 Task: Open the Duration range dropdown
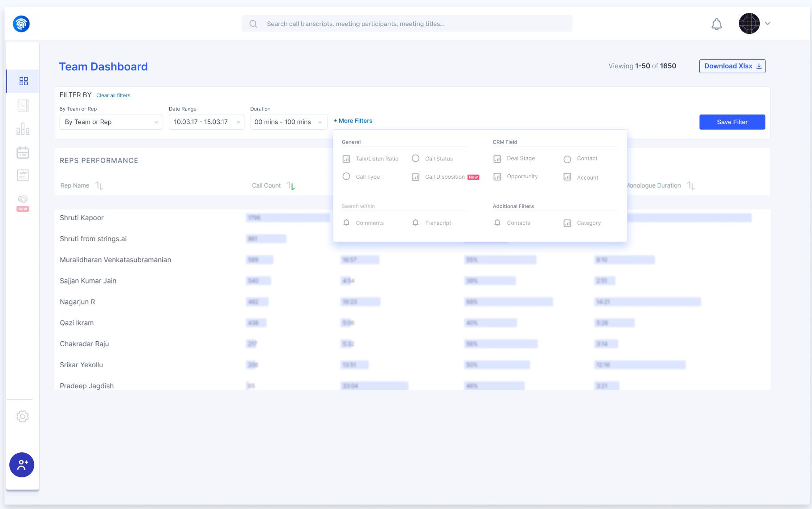(288, 122)
